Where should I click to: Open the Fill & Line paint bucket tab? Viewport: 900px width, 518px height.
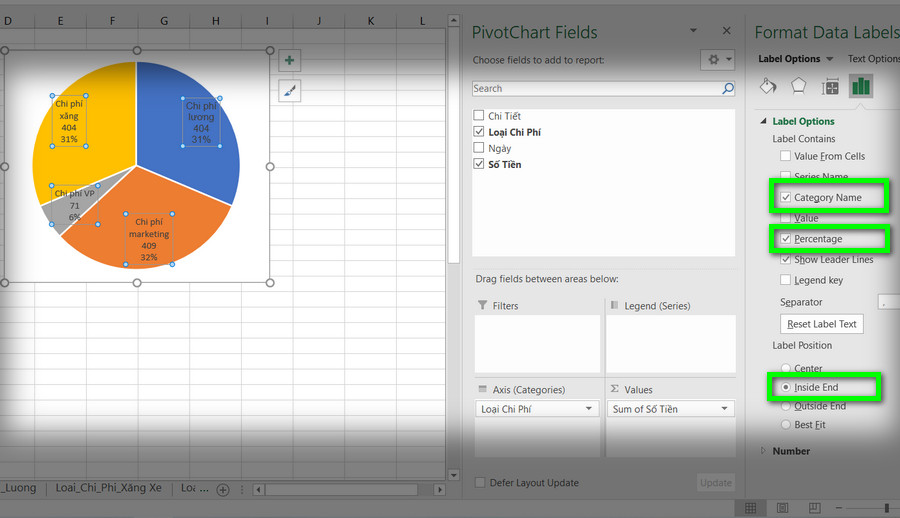[768, 87]
